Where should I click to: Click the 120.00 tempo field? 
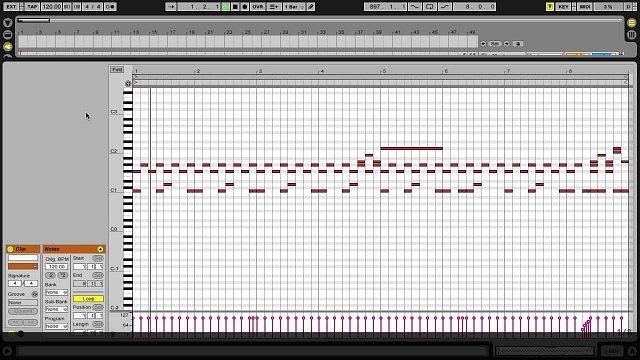[51, 7]
